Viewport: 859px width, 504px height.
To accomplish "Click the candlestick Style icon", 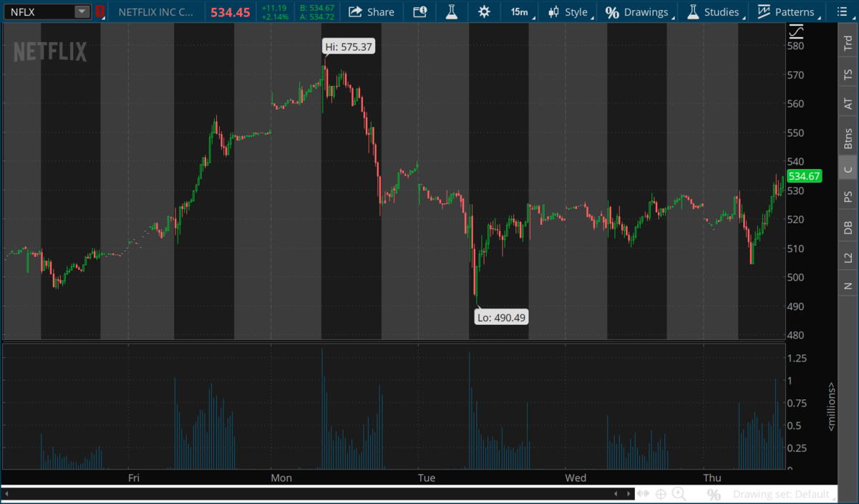I will 553,11.
